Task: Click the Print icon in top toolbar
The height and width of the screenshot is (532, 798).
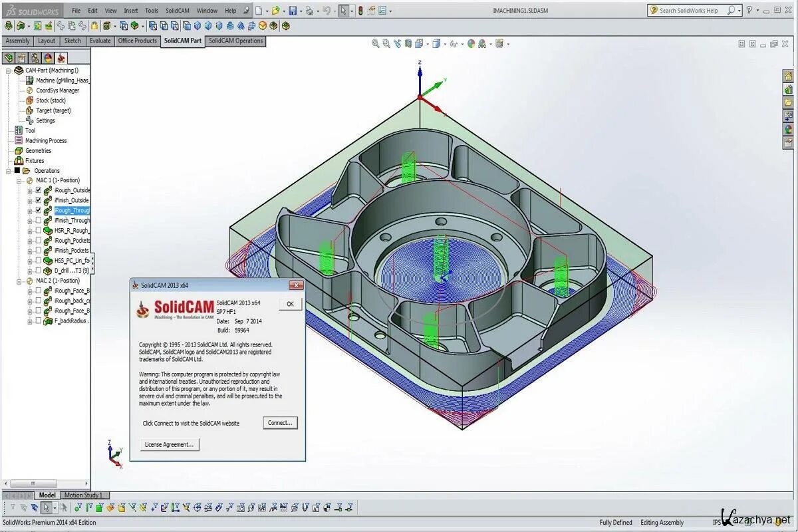Action: point(309,11)
